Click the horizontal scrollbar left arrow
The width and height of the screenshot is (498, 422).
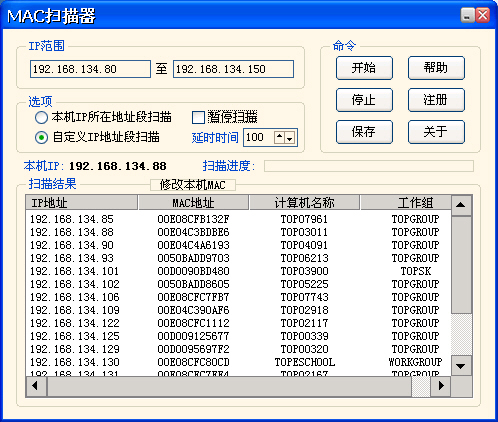[36, 386]
